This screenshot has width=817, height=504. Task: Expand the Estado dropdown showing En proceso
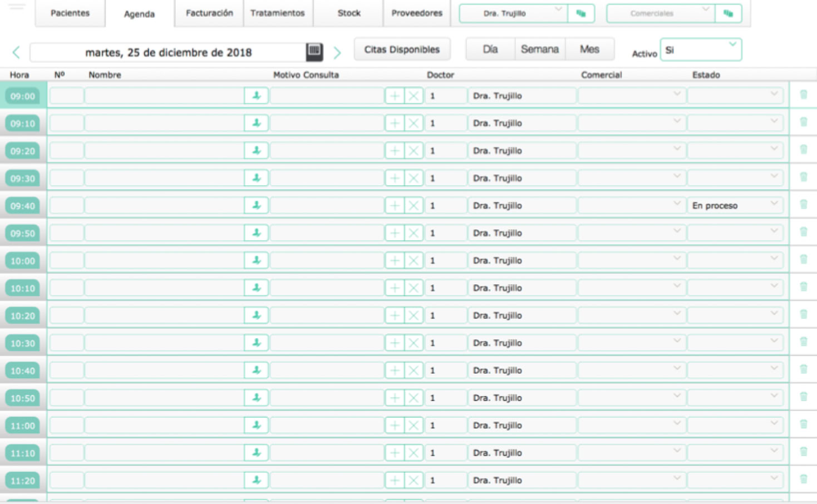tap(735, 205)
